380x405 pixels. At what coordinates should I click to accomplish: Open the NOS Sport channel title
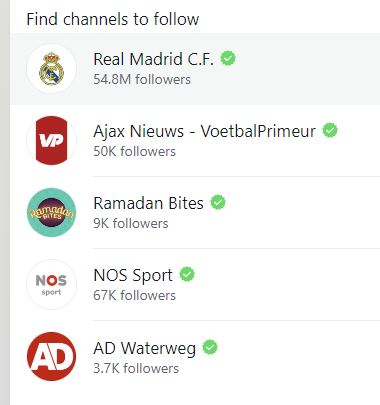[133, 276]
